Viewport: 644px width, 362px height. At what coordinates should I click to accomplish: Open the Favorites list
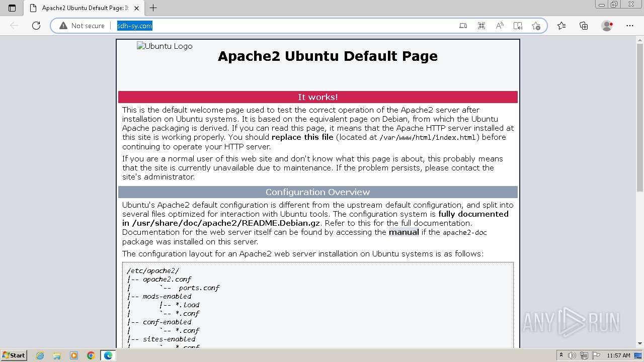tap(561, 26)
